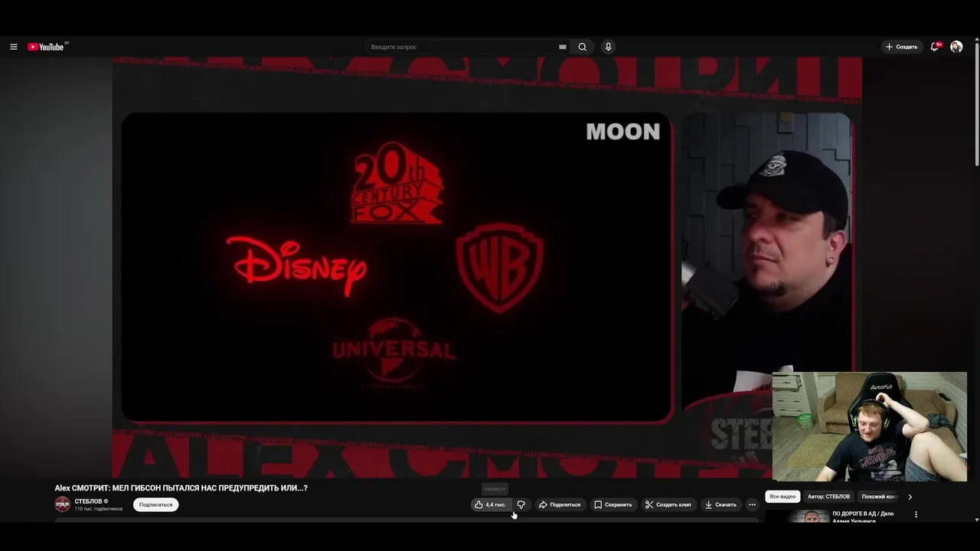Open the 'Создать' create button
Screen dimensions: 980x551
(x=902, y=47)
